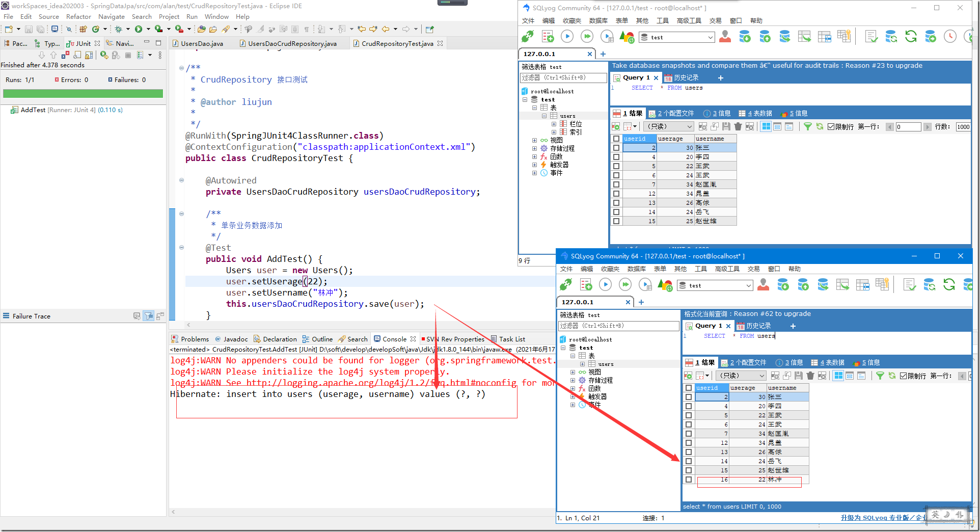Expand 栏位 node in back SQLyog tree
980x532 pixels.
(554, 124)
